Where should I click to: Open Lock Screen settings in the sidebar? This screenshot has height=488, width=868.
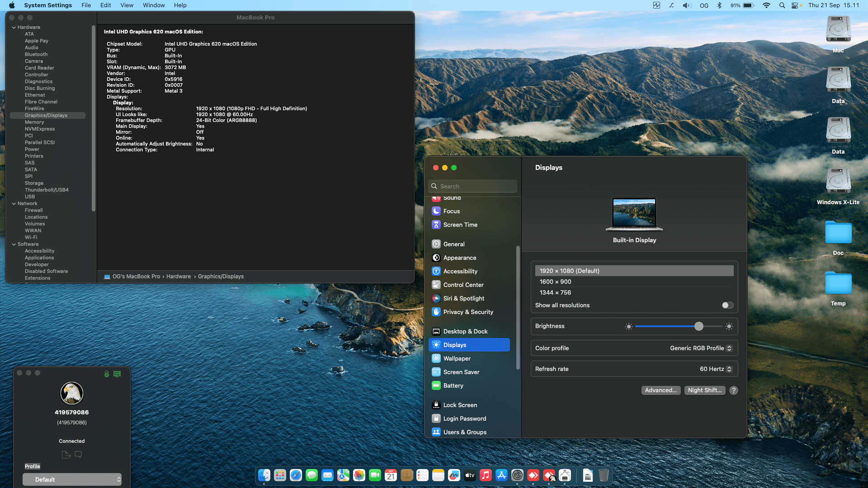click(x=460, y=405)
